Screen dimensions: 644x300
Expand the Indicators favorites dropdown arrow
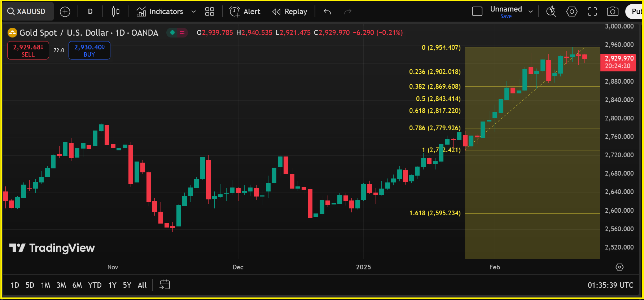(x=194, y=12)
